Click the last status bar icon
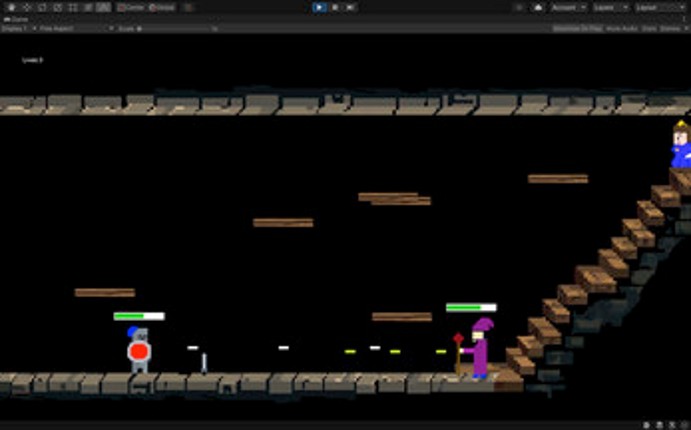This screenshot has height=430, width=691. click(685, 425)
